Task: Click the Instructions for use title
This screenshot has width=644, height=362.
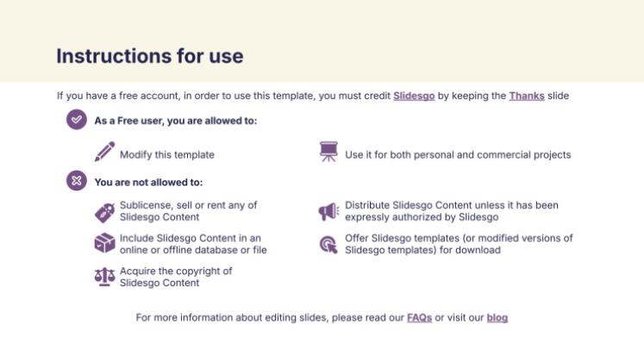Action: coord(150,56)
